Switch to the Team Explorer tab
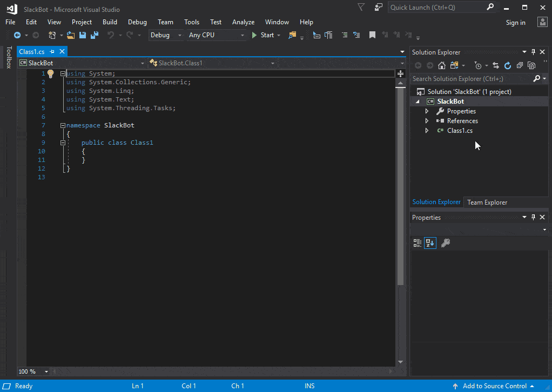This screenshot has height=392, width=552. tap(487, 202)
